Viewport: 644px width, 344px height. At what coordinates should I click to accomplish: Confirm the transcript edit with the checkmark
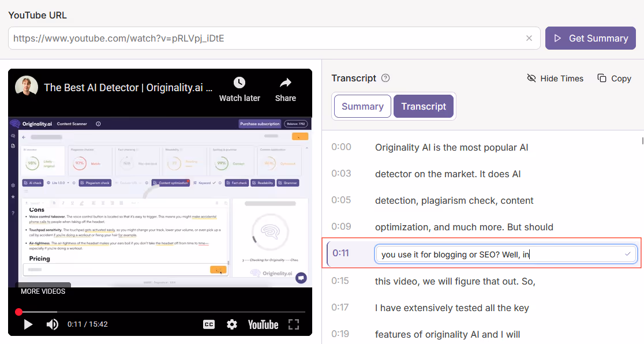click(x=628, y=253)
